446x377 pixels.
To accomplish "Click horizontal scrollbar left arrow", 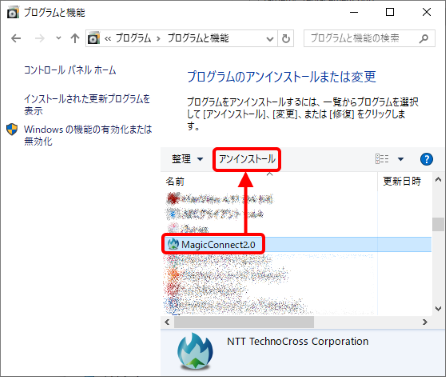I will pyautogui.click(x=167, y=322).
